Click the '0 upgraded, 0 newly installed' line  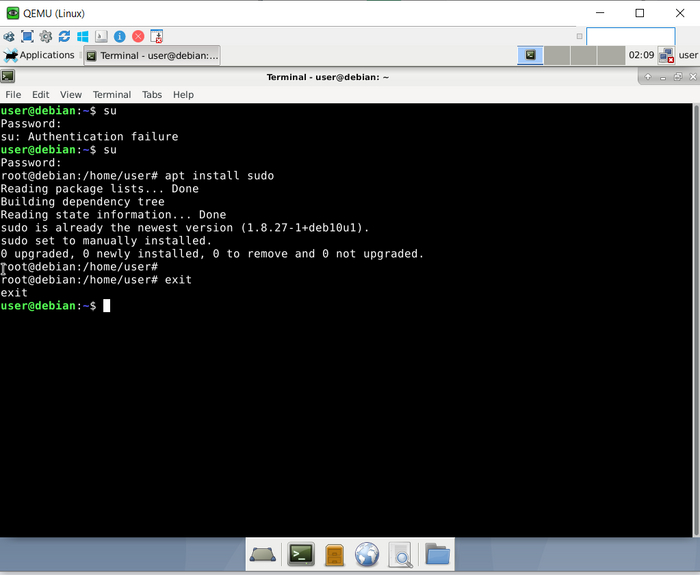pyautogui.click(x=212, y=254)
